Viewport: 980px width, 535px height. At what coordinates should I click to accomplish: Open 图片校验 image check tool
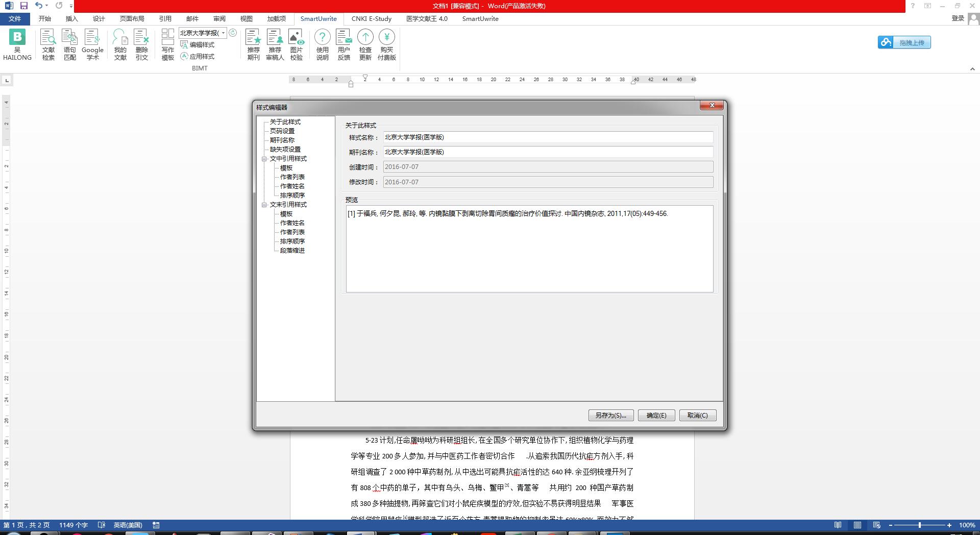[297, 45]
